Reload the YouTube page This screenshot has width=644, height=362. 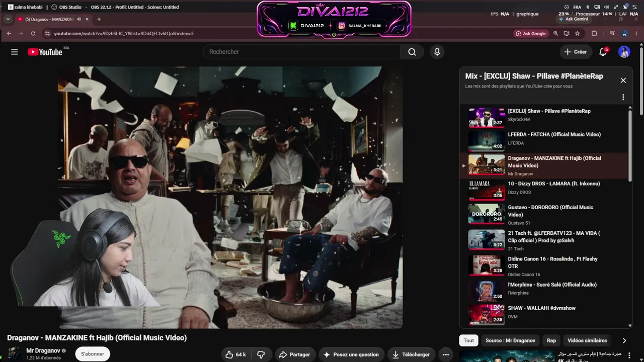[x=33, y=33]
